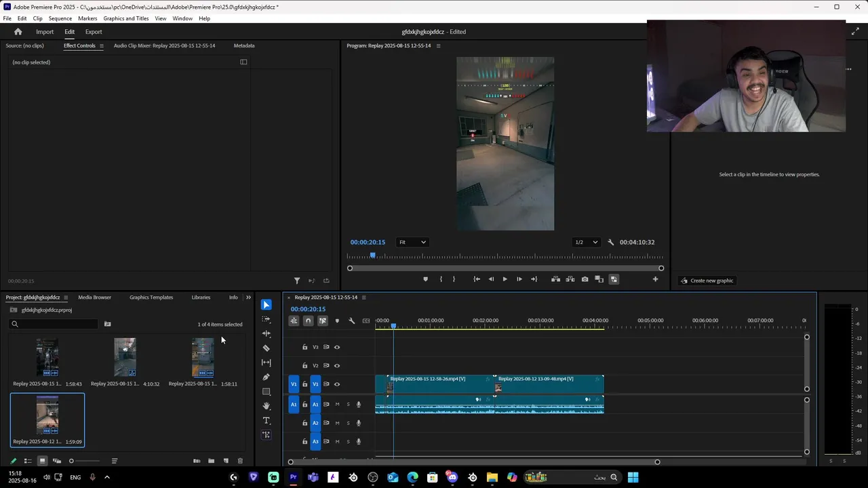Open timeline display settings wrench

coord(351,321)
